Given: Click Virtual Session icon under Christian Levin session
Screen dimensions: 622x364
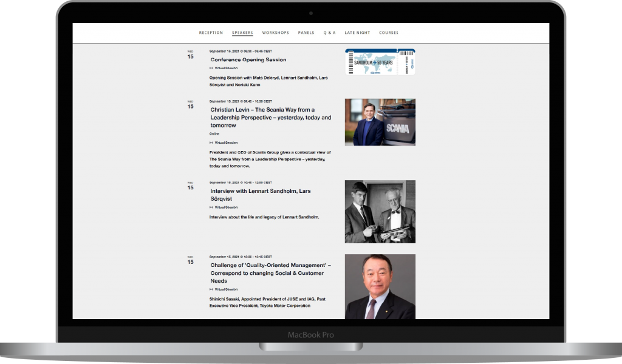Looking at the screenshot, I should pos(211,143).
